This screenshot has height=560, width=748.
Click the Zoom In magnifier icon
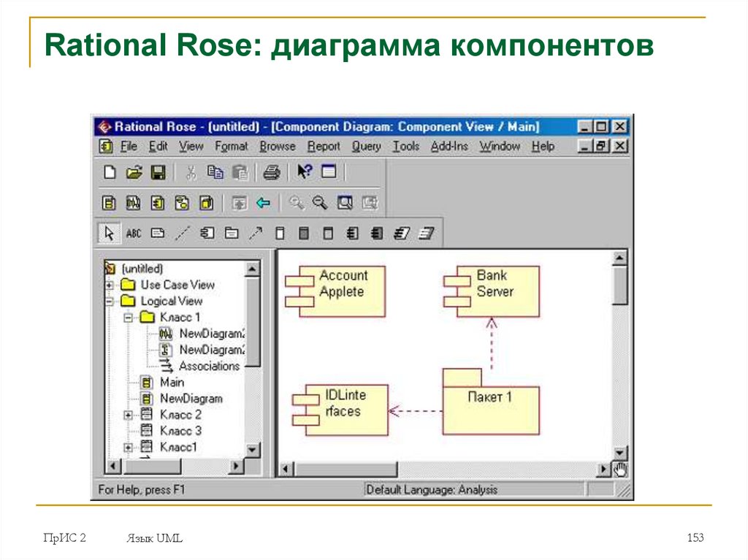pos(297,203)
